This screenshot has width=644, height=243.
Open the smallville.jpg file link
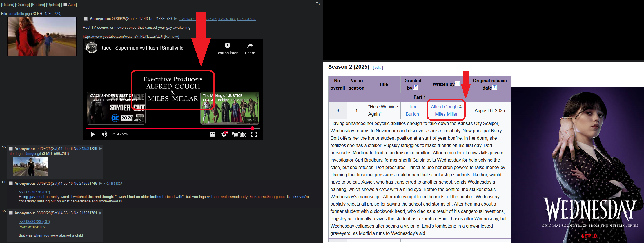click(19, 14)
